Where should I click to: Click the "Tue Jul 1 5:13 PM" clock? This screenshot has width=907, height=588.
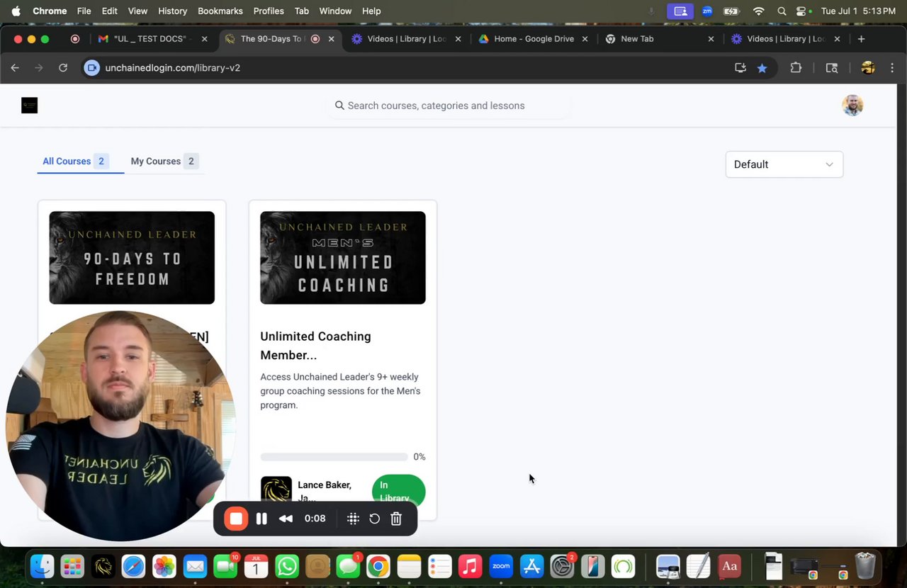click(859, 11)
